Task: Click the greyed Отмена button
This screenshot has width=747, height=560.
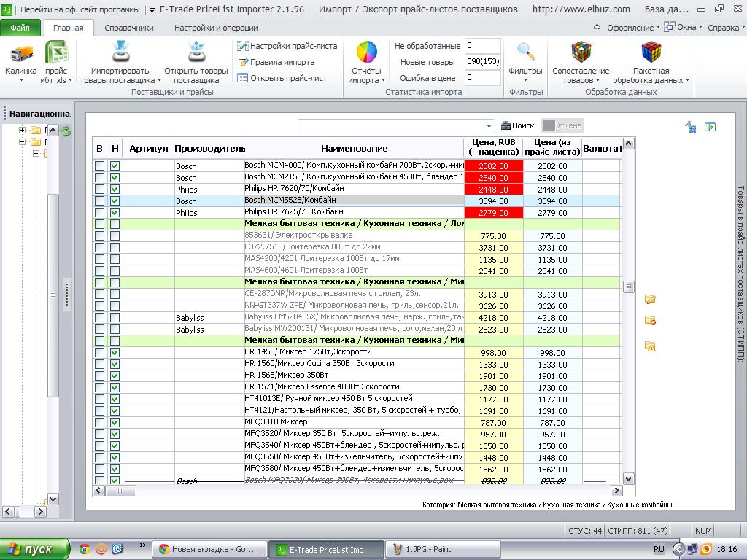Action: point(562,125)
